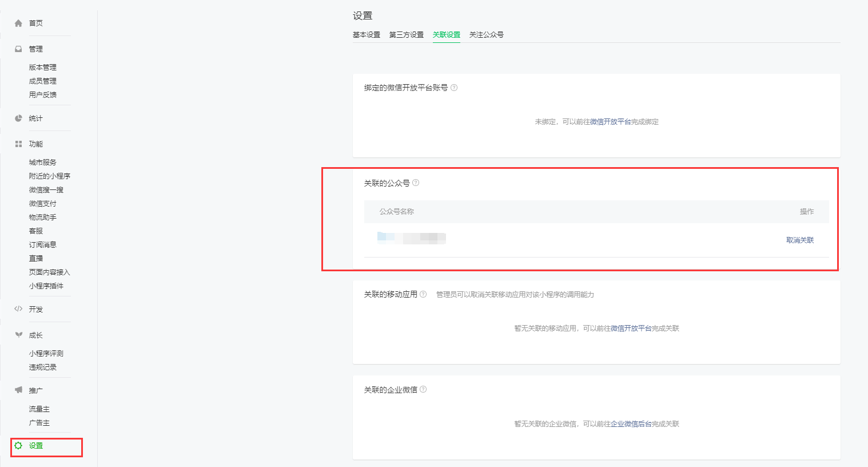Click 取消关联 for the linked 公众号
Screen dimensions: 868x467
tap(800, 240)
